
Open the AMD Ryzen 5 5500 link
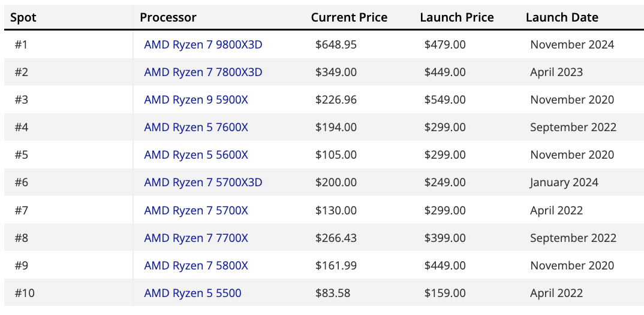(x=192, y=293)
